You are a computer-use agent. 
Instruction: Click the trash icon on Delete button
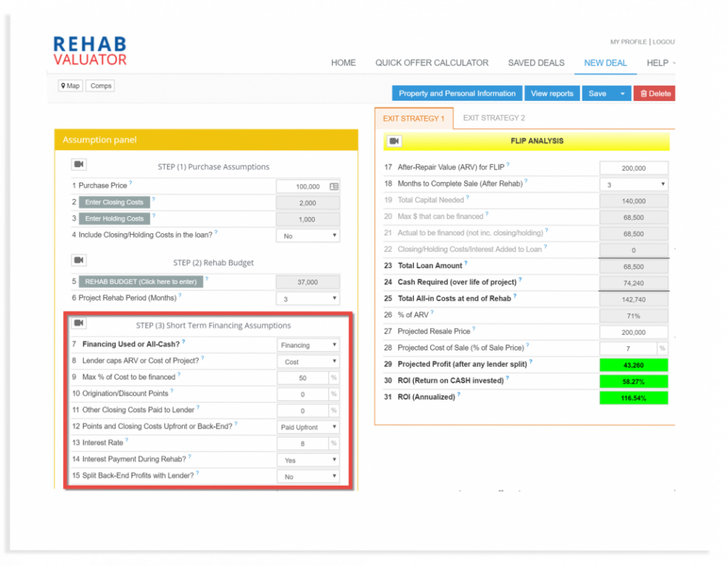pyautogui.click(x=642, y=93)
